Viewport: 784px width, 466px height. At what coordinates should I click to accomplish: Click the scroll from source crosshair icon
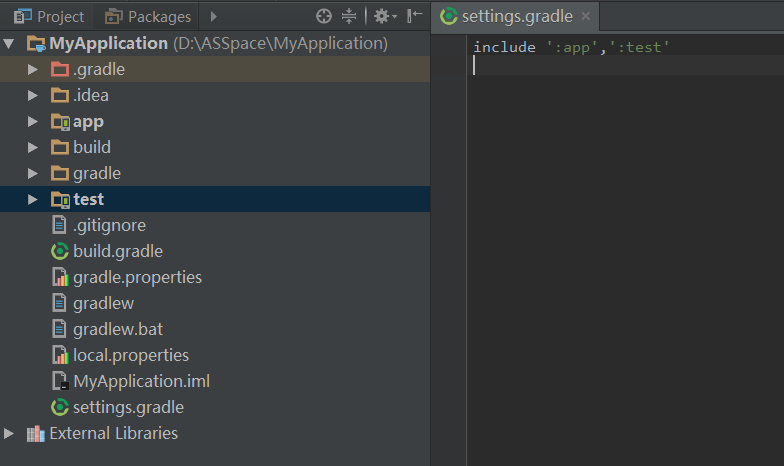click(323, 16)
